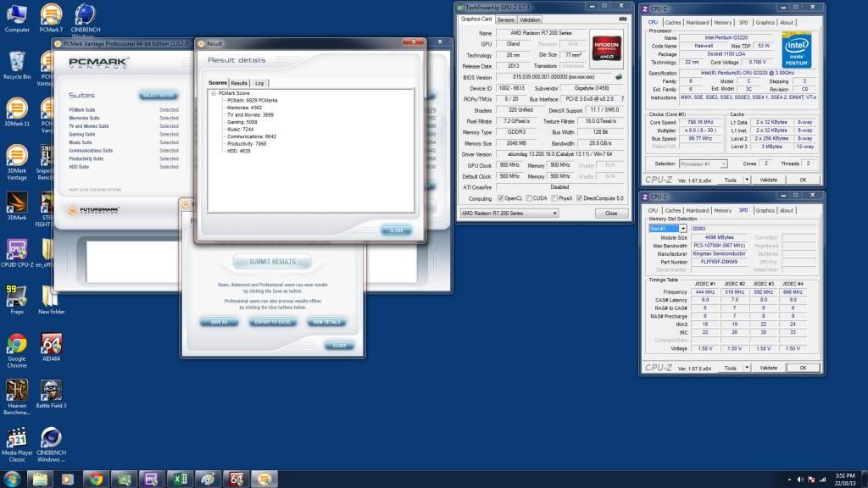Screen dimensions: 868x488
Task: Switch to AIDA64 on the taskbar
Action: coord(236,479)
